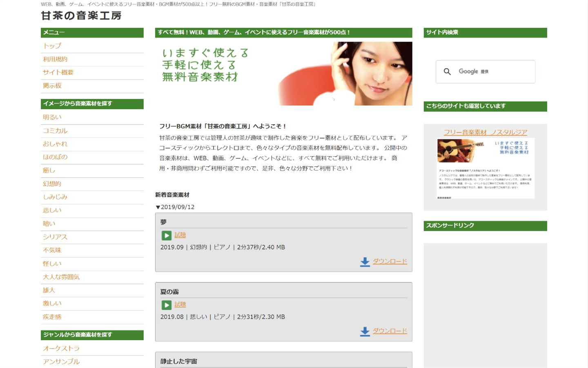Click 試聴 link for 夏の霧
Image resolution: width=588 pixels, height=368 pixels.
(x=180, y=305)
